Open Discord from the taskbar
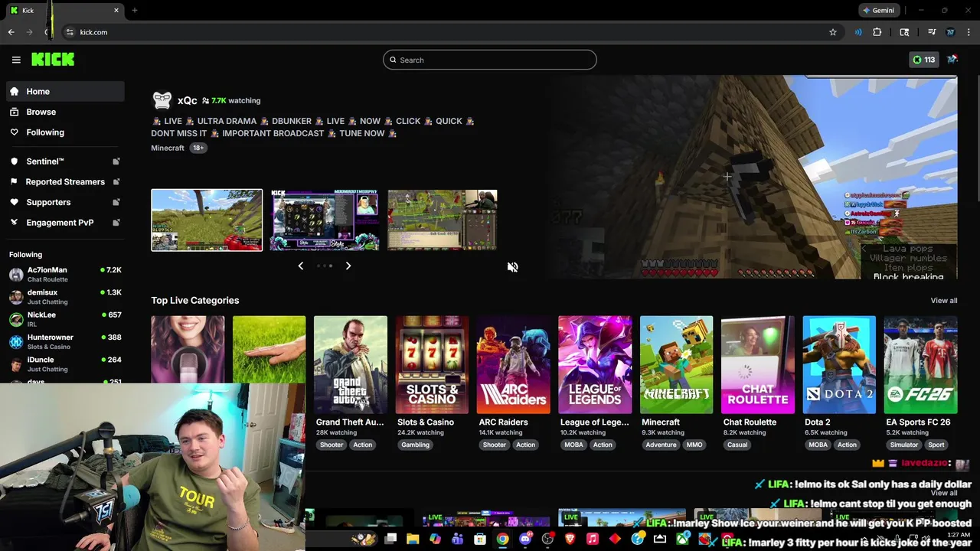 click(x=525, y=540)
